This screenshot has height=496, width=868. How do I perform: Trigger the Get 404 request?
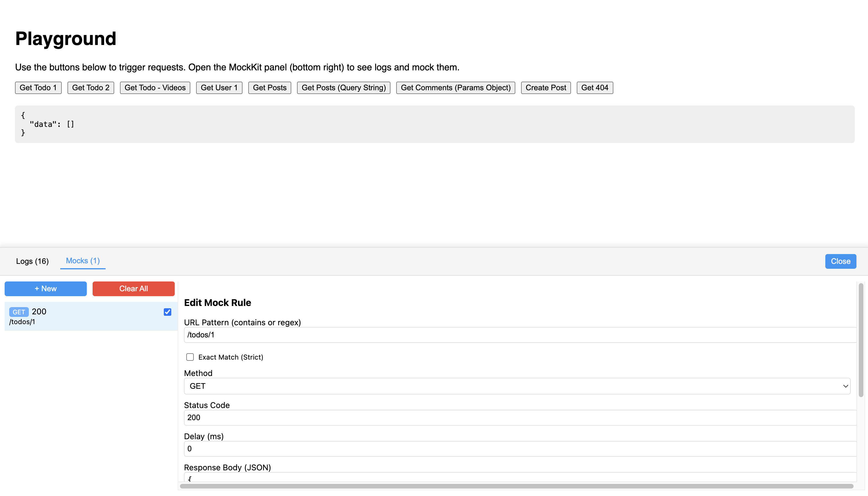pos(595,88)
